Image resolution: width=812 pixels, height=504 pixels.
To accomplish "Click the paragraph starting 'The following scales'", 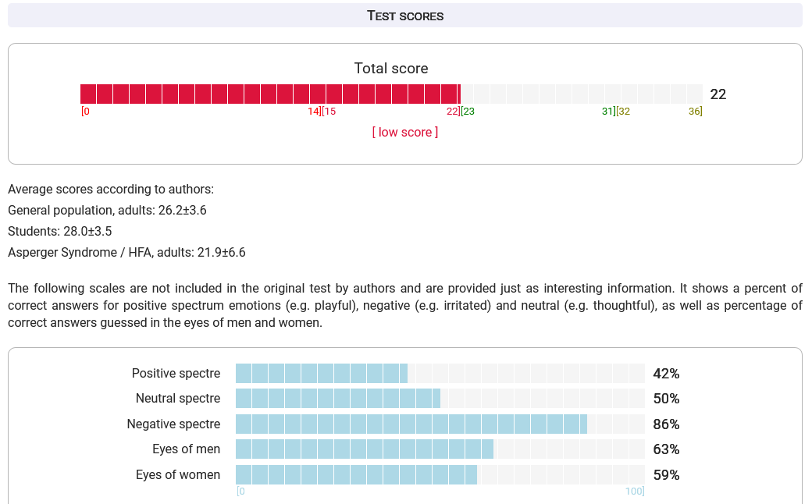I will click(x=405, y=305).
